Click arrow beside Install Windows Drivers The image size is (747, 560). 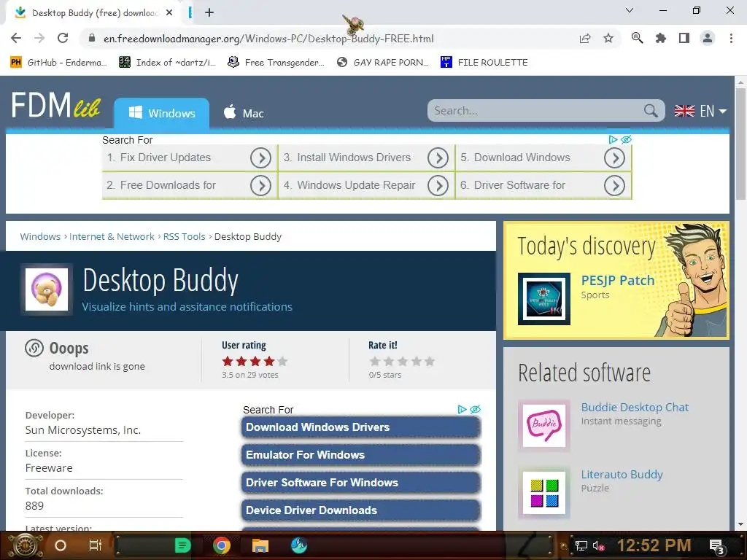coord(438,158)
